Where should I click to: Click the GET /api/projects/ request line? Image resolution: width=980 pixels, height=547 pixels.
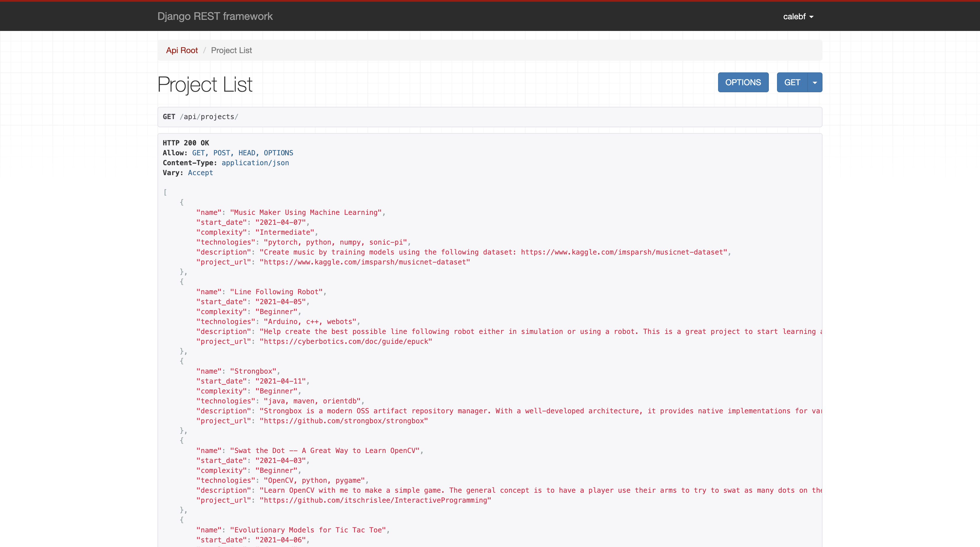(x=200, y=117)
